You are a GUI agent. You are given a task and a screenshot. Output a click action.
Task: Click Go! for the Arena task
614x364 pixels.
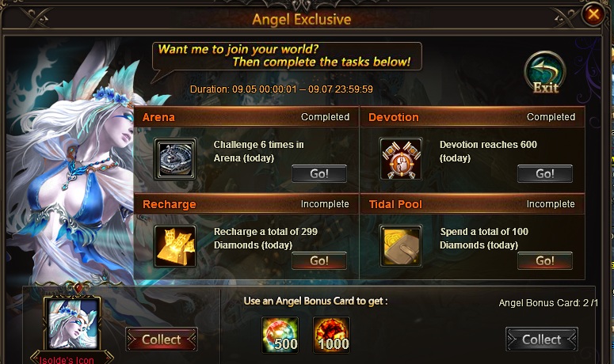pyautogui.click(x=319, y=173)
